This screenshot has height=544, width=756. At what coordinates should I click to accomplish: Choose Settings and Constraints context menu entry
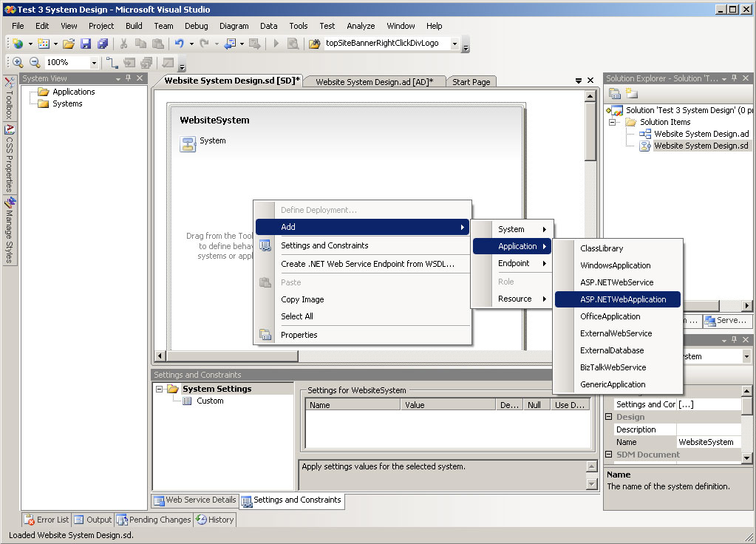pos(362,245)
